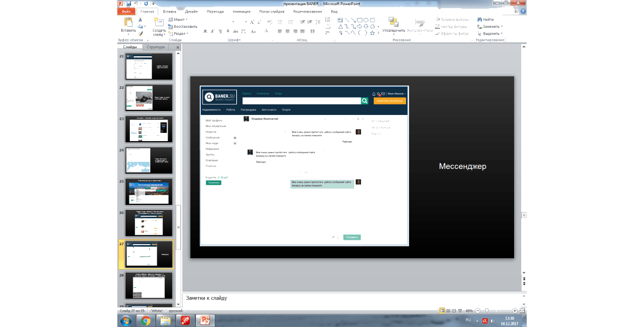Switch to the Slide Show (Показ слайдов) tab

click(271, 11)
